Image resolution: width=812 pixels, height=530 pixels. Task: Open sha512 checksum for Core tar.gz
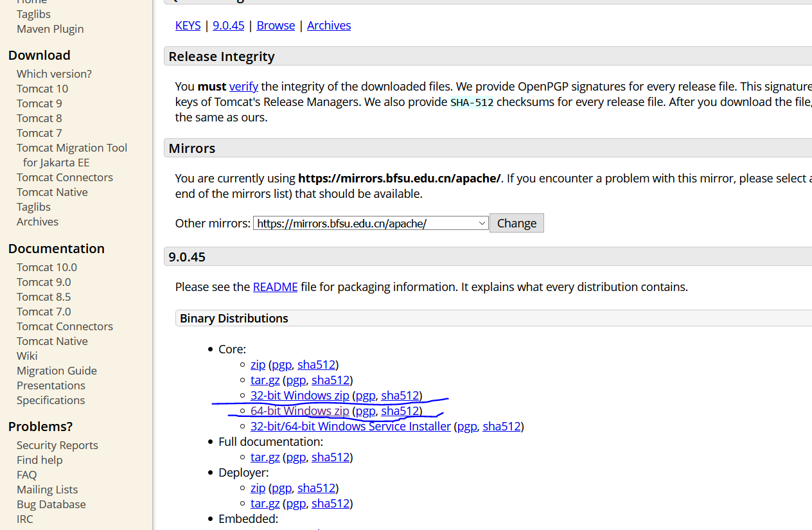(330, 380)
